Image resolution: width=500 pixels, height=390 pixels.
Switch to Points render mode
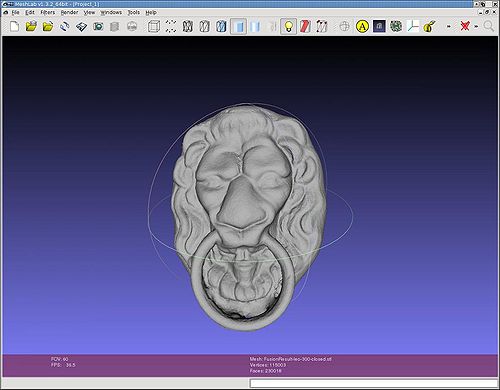coord(171,26)
